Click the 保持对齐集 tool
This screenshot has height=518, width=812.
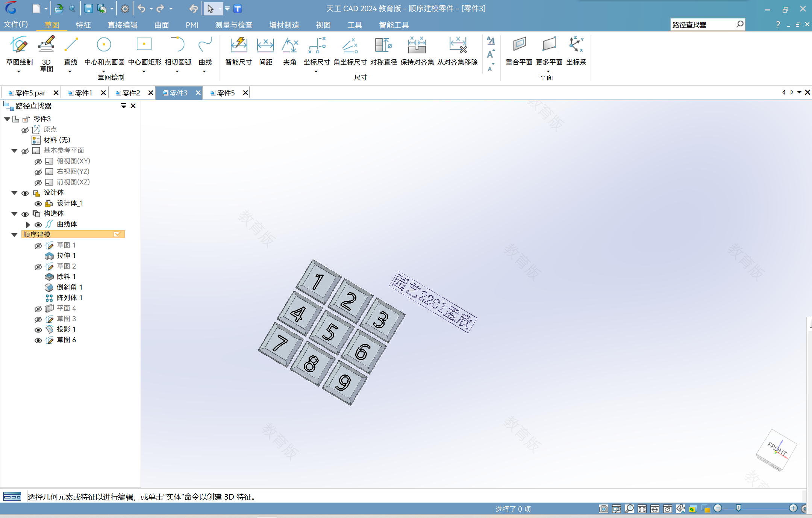pos(417,51)
